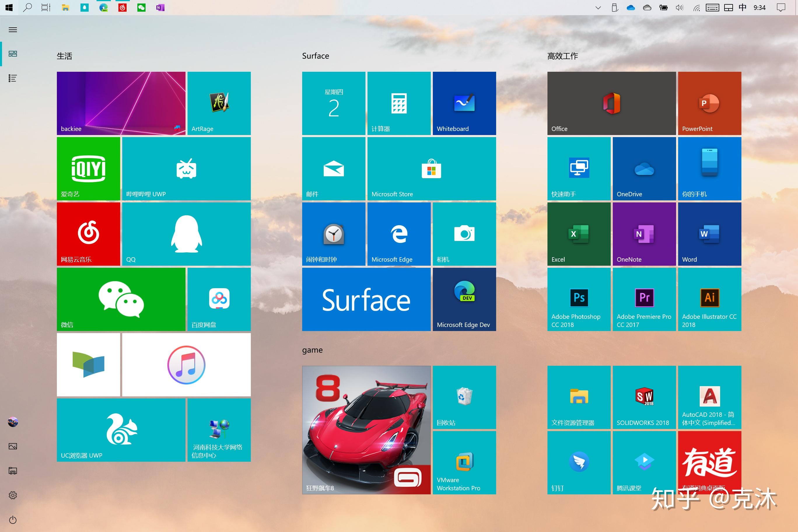The width and height of the screenshot is (798, 532).
Task: Launch AutoCAD 2018 tile
Action: [710, 397]
